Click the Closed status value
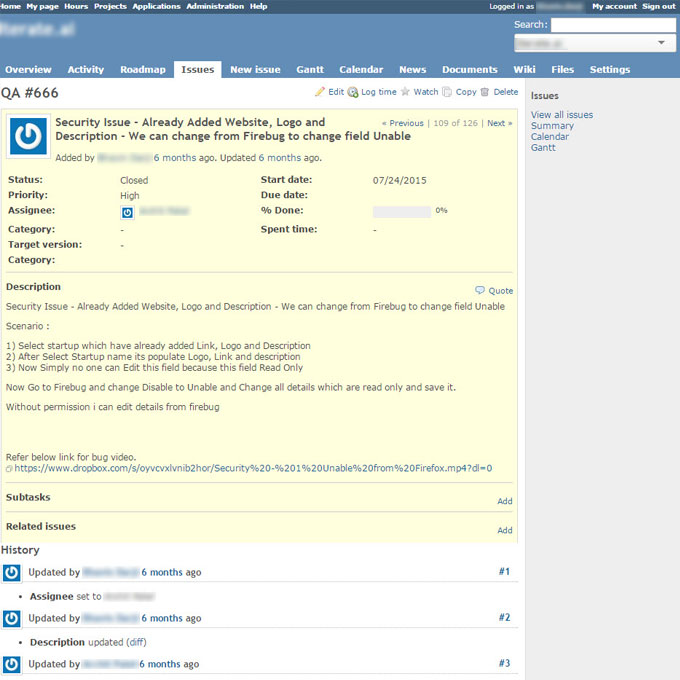680x680 pixels. click(x=134, y=180)
